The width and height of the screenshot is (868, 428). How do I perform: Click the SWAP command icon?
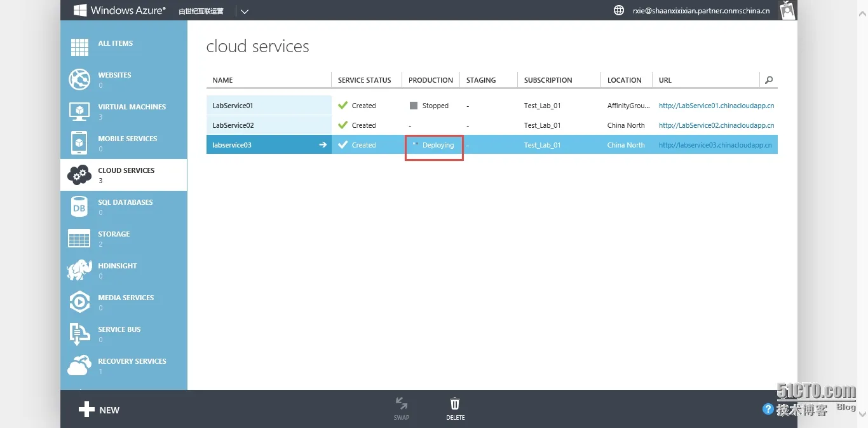click(x=401, y=403)
